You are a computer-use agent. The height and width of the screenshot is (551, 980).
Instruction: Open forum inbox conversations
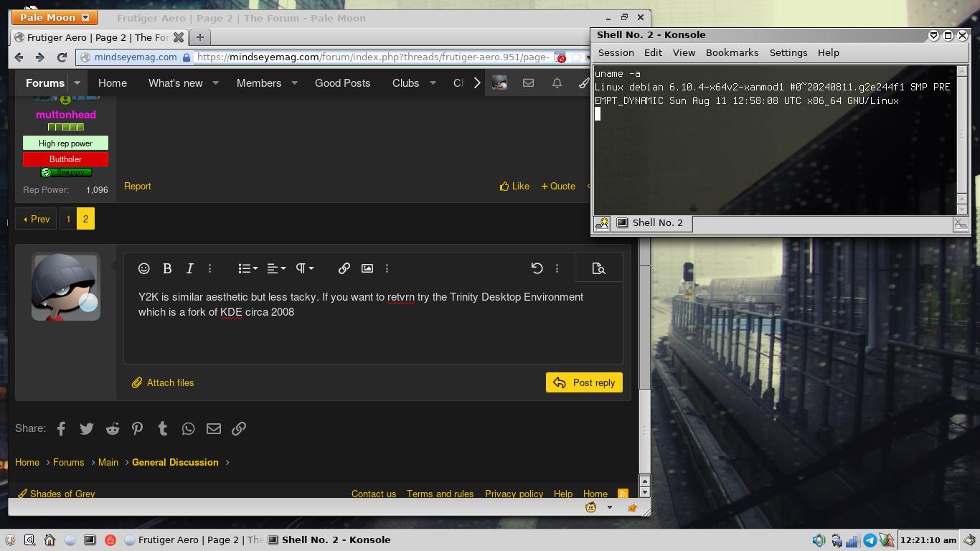pyautogui.click(x=528, y=83)
